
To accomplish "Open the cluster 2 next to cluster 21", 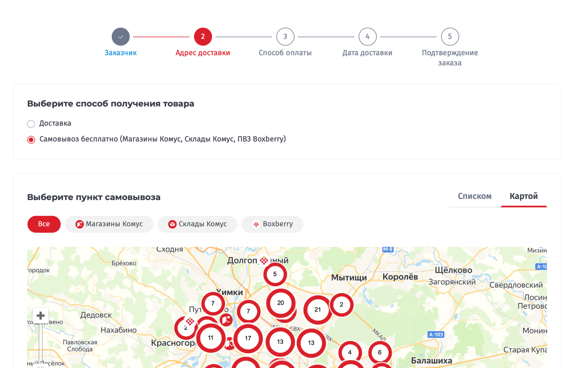I will click(341, 305).
